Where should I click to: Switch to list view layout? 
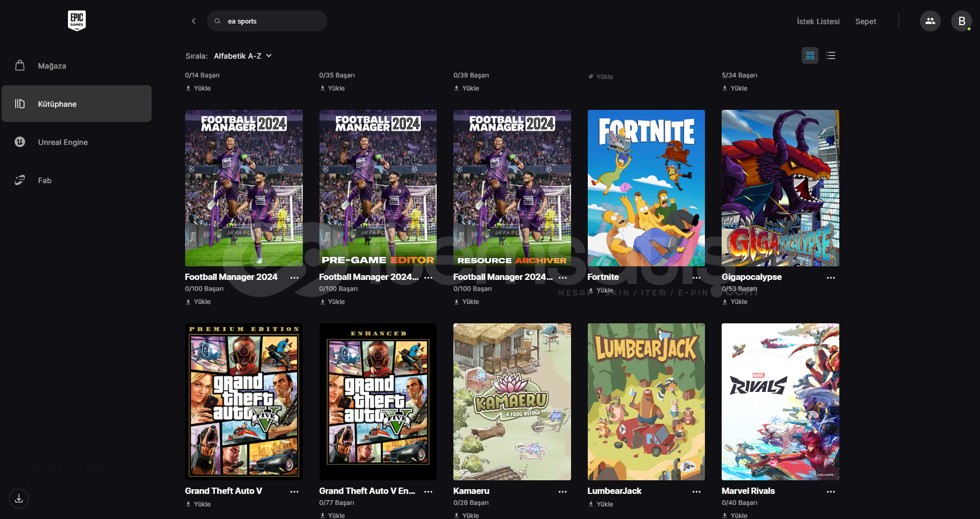(831, 55)
